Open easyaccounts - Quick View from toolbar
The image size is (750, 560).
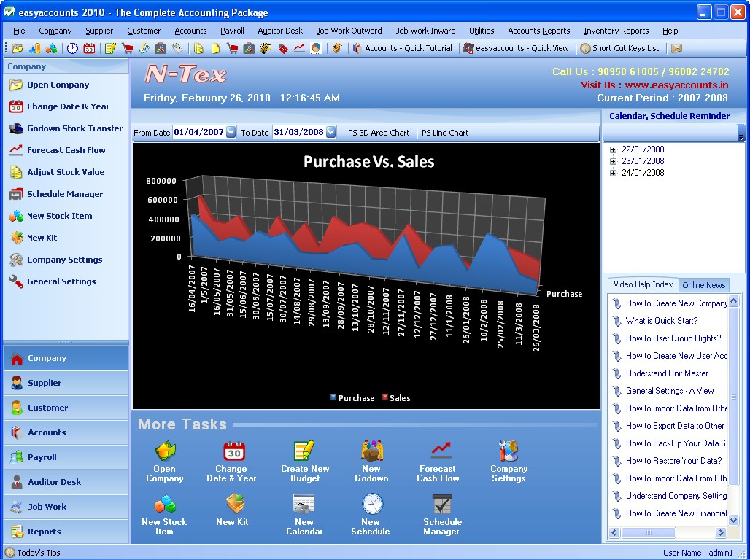tap(517, 48)
